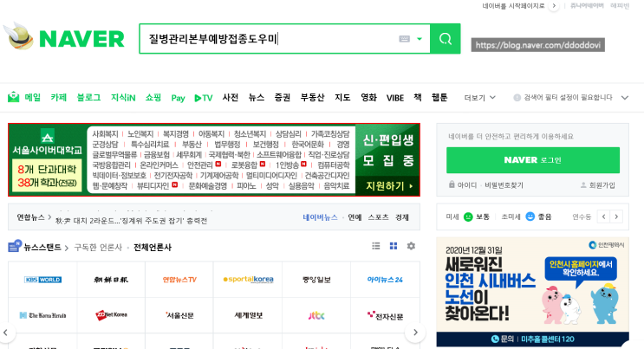The height and width of the screenshot is (349, 644).
Task: Go to 카페 service
Action: pos(59,97)
